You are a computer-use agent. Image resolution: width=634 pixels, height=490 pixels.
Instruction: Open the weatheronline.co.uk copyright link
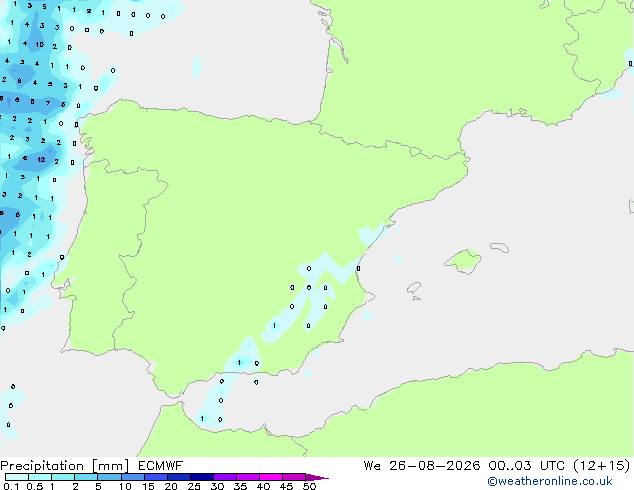point(550,481)
